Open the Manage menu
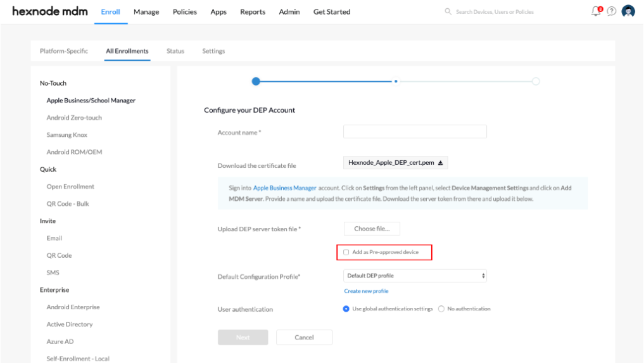This screenshot has width=644, height=363. point(146,12)
